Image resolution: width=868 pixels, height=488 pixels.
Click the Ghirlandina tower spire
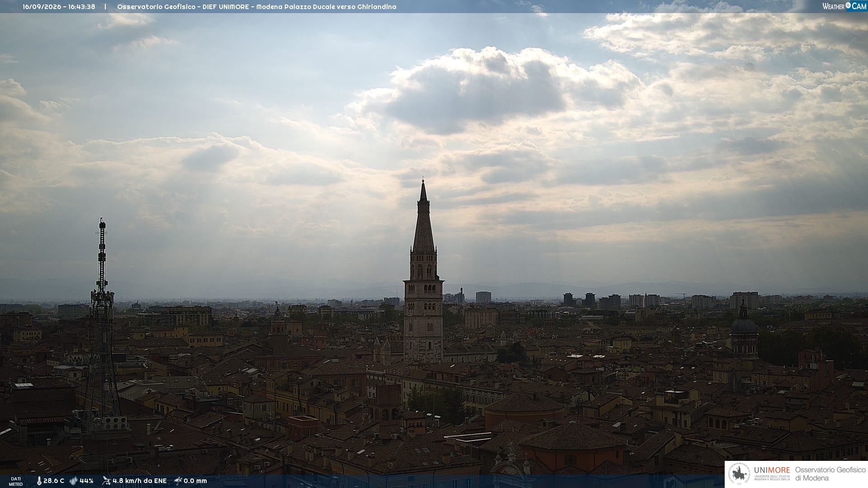click(x=424, y=217)
